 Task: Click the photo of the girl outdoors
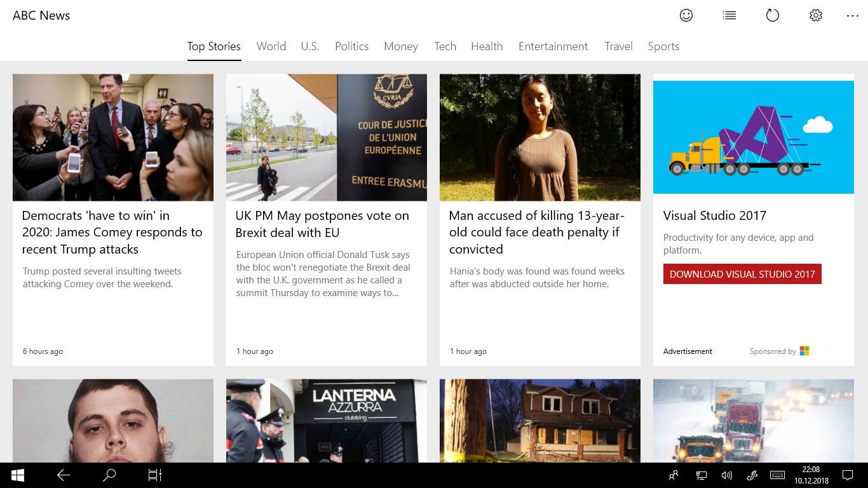pyautogui.click(x=540, y=137)
